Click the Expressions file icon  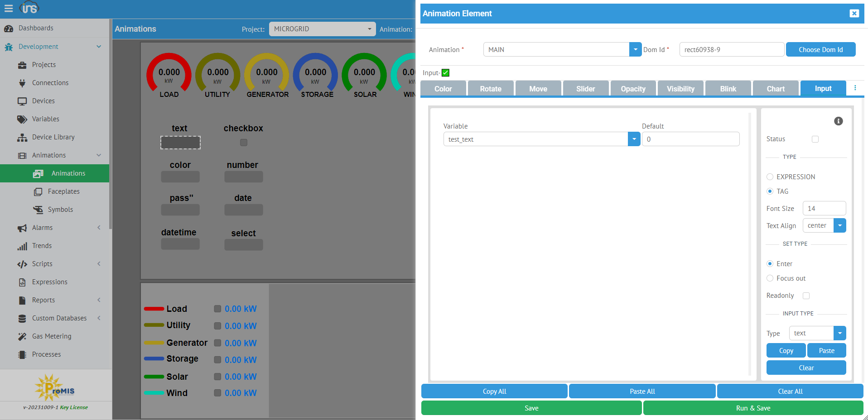point(22,282)
